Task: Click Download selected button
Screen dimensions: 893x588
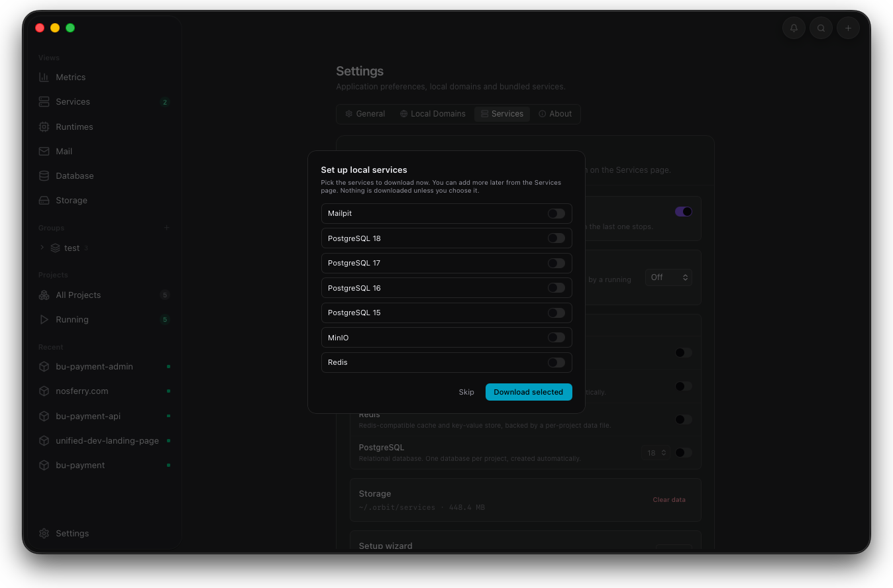Action: coord(529,392)
